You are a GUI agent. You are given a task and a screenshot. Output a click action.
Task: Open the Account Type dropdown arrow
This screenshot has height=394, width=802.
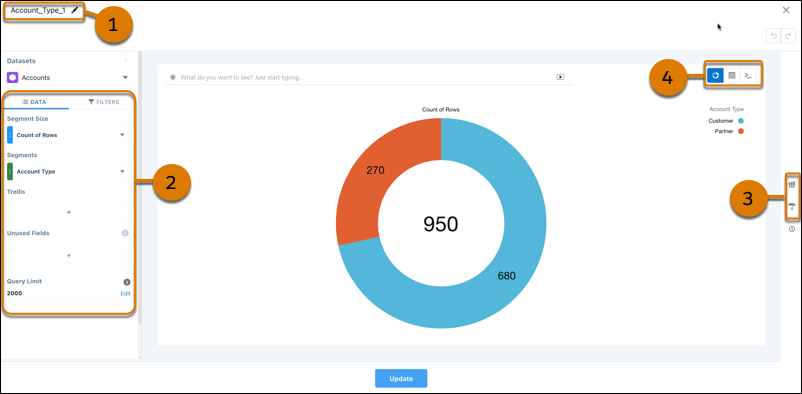point(122,171)
